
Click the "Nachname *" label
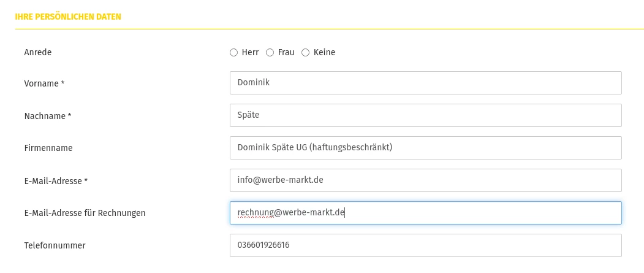coord(48,116)
